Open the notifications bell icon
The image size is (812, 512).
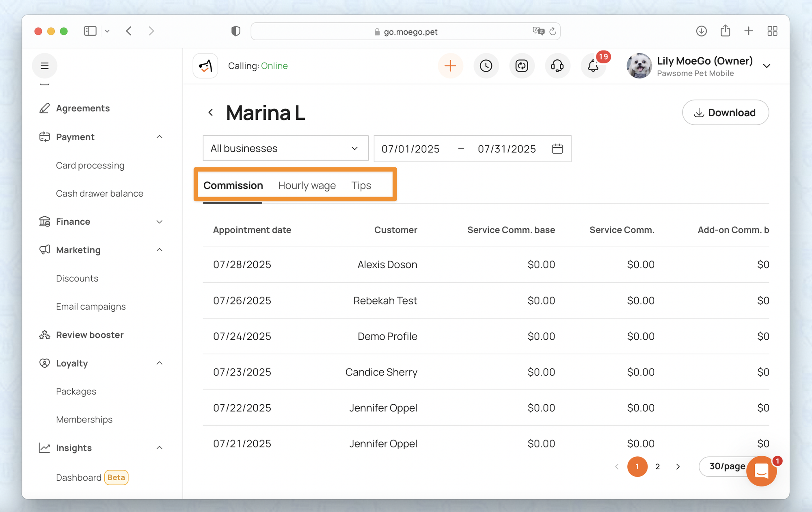pyautogui.click(x=593, y=66)
